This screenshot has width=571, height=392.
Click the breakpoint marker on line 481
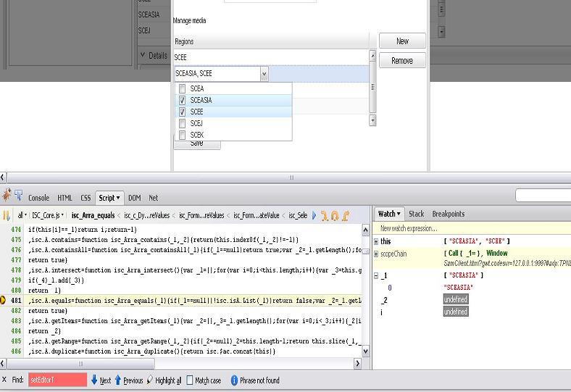(4, 299)
